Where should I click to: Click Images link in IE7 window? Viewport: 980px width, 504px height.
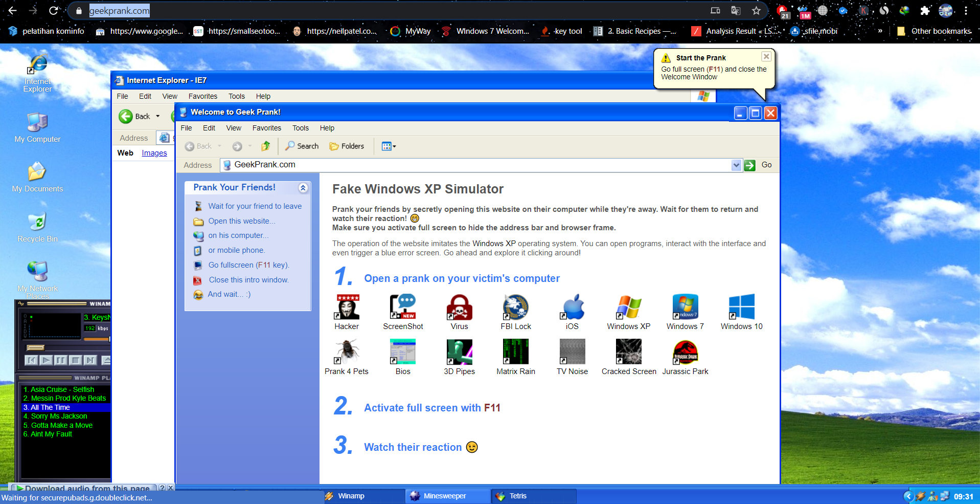[x=154, y=153]
